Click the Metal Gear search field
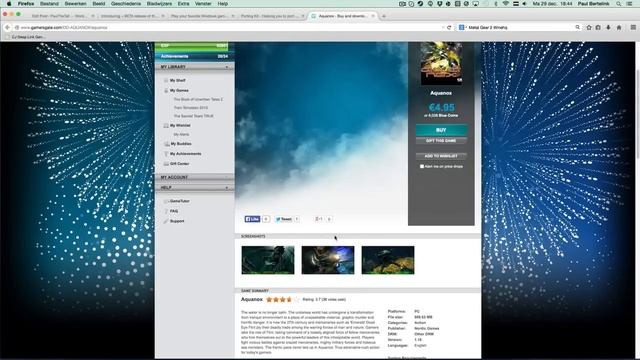This screenshot has width=640, height=360. [x=520, y=27]
